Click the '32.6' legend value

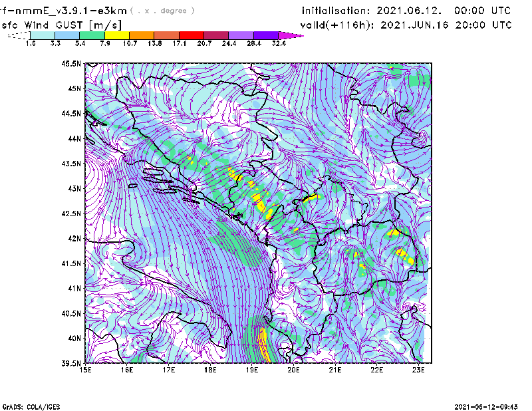[x=279, y=43]
